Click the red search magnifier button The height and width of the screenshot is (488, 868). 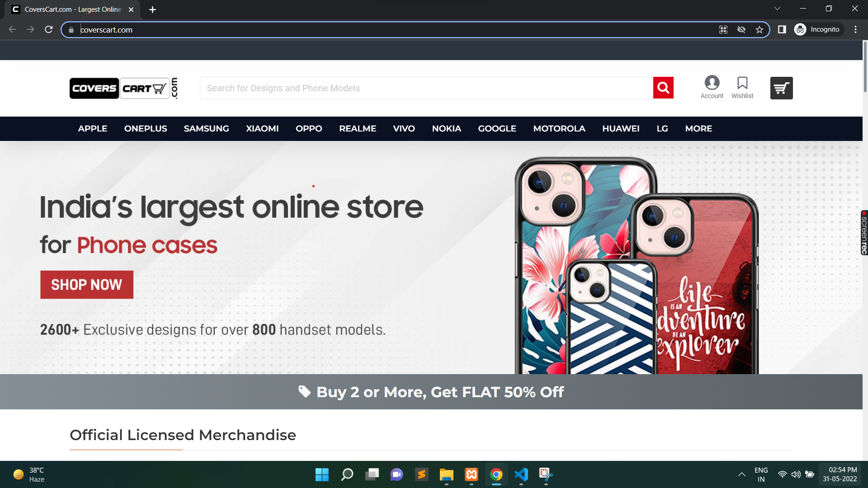coord(663,88)
